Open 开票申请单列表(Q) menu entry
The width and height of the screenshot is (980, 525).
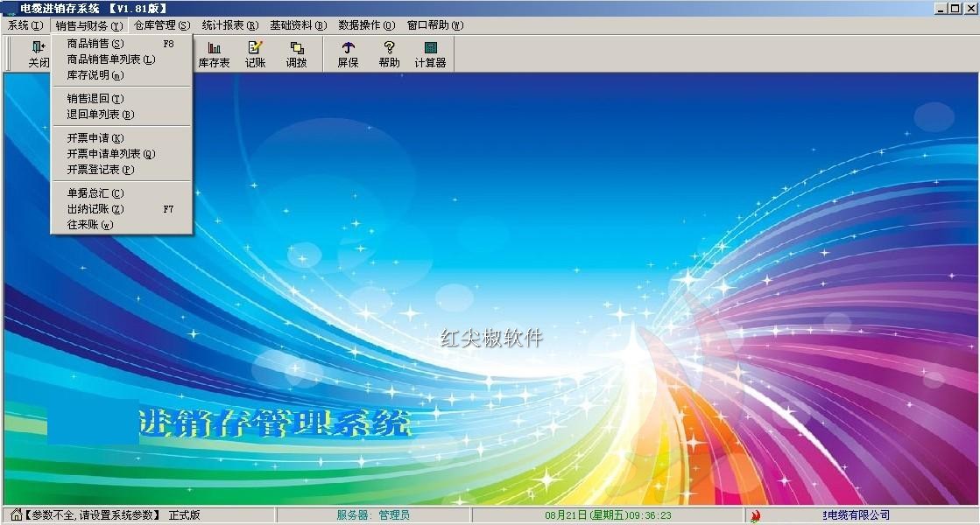pos(121,154)
